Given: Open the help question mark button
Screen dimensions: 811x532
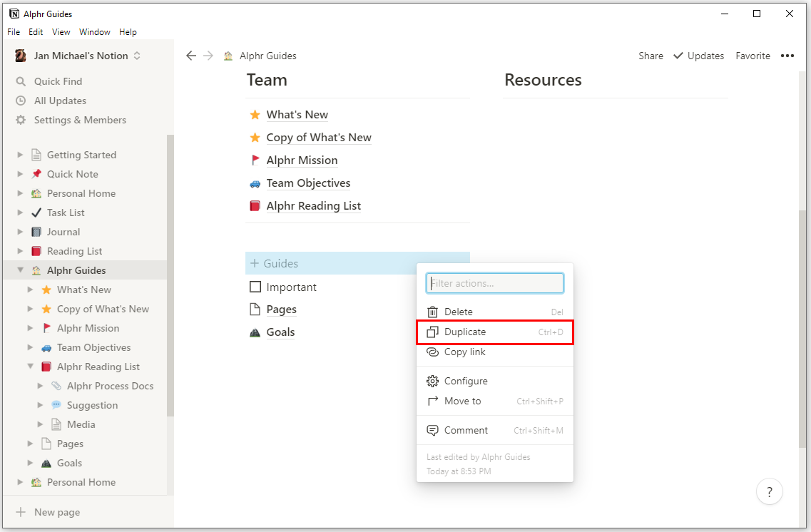Looking at the screenshot, I should (769, 491).
